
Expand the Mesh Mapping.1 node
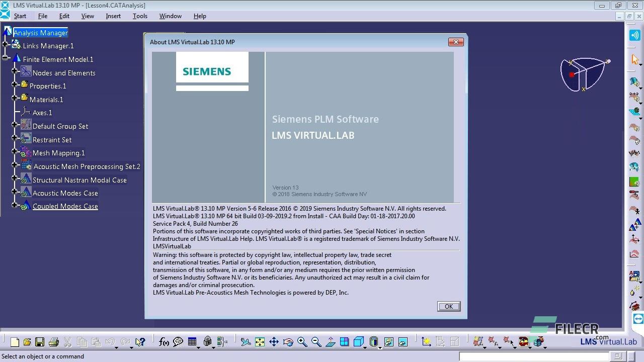click(x=15, y=151)
